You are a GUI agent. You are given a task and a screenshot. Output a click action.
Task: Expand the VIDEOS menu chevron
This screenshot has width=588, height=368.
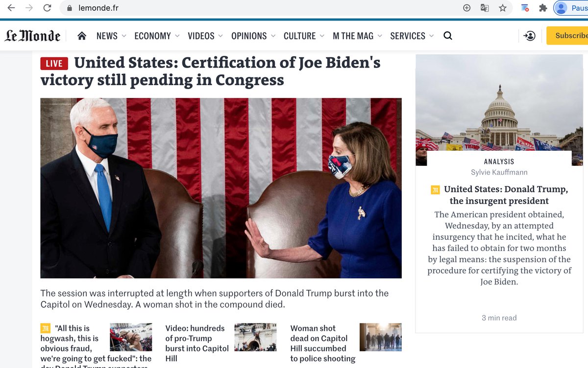tap(220, 36)
